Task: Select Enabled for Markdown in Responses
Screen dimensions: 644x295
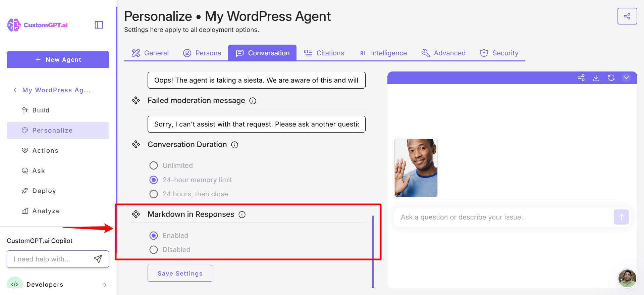Action: 154,236
